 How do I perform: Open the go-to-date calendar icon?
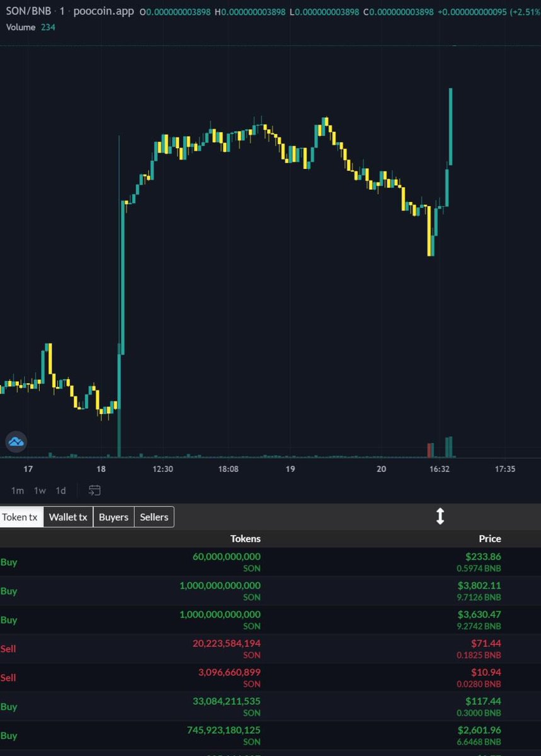coord(95,490)
